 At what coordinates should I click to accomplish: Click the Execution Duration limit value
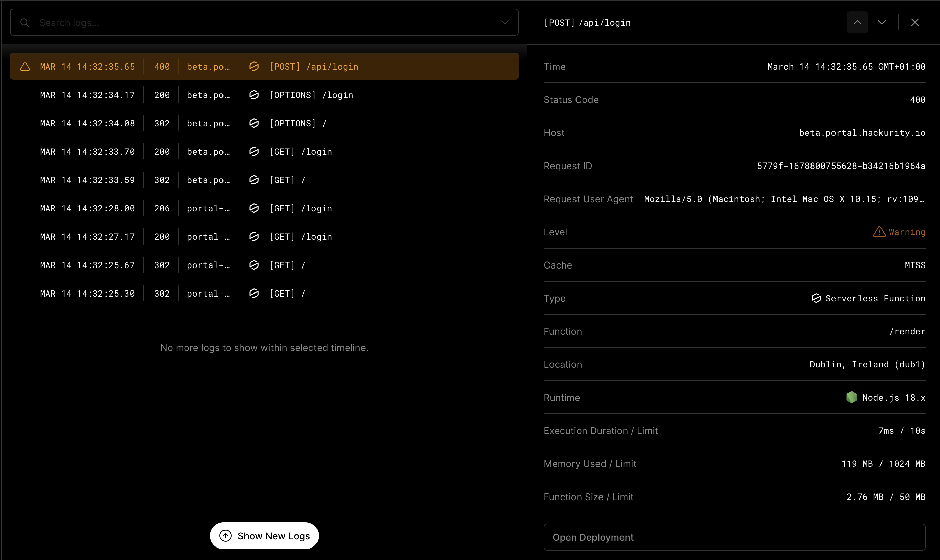901,430
